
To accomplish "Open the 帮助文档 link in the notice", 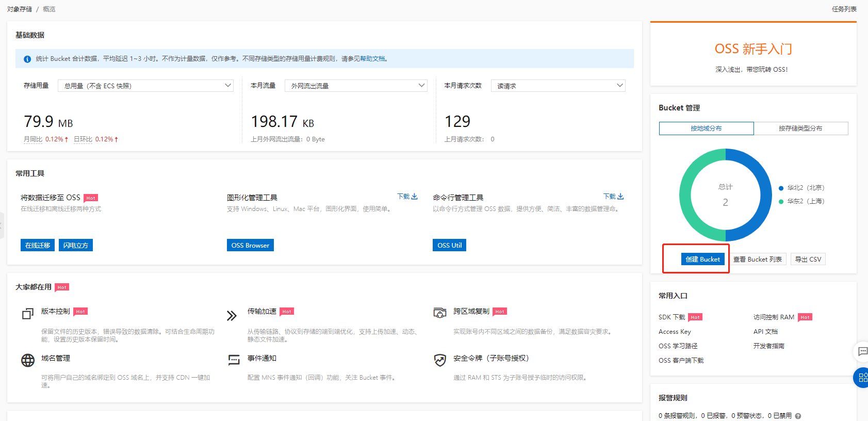I will (372, 59).
